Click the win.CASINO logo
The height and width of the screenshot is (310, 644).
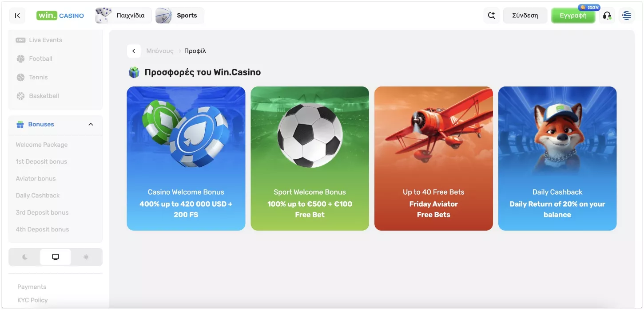point(60,16)
